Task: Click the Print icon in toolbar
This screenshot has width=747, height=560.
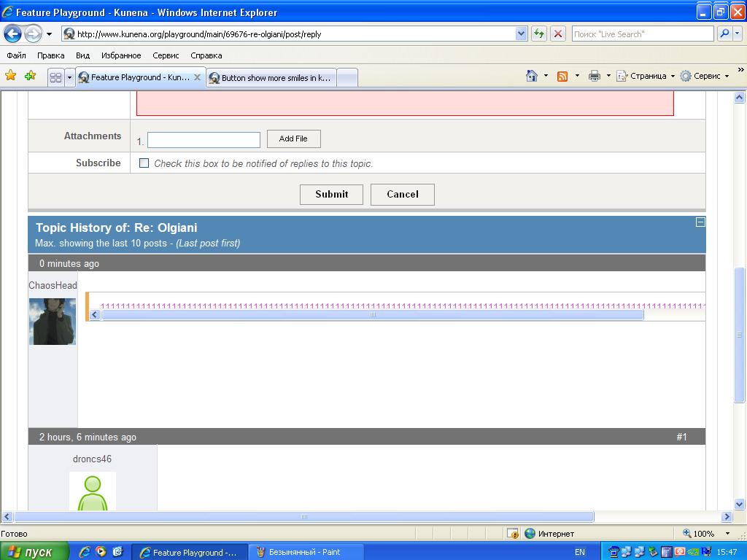Action: coord(595,76)
